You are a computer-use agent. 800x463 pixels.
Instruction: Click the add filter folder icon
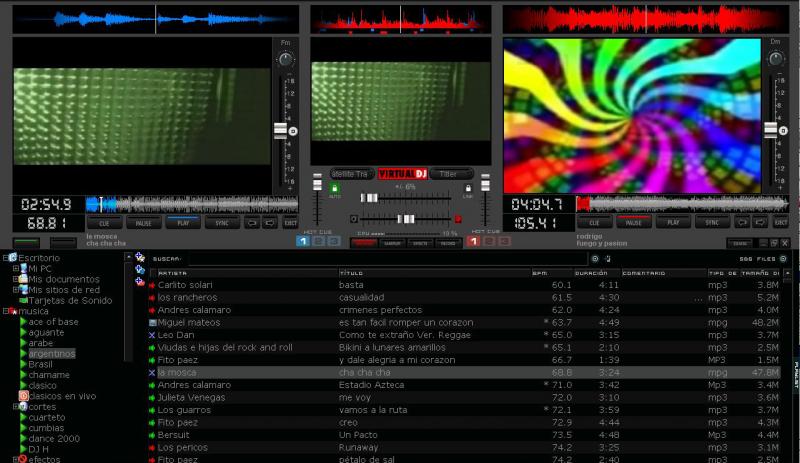[x=140, y=281]
